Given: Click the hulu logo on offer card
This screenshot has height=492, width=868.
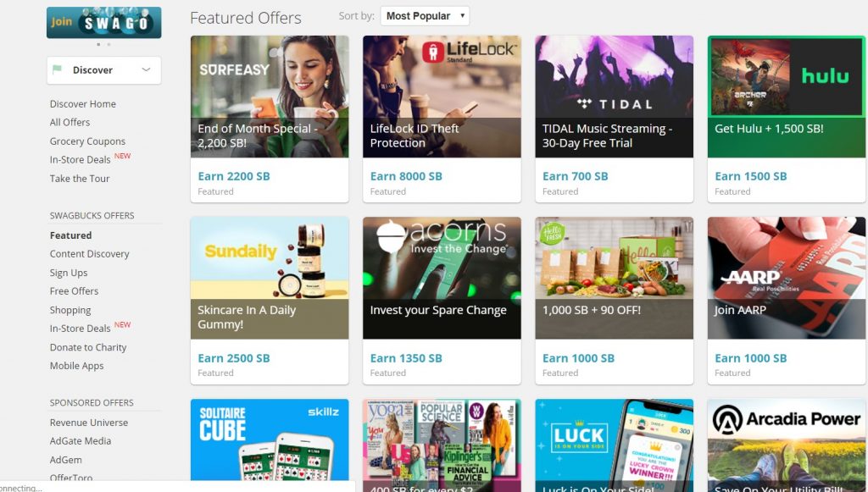Looking at the screenshot, I should point(825,75).
